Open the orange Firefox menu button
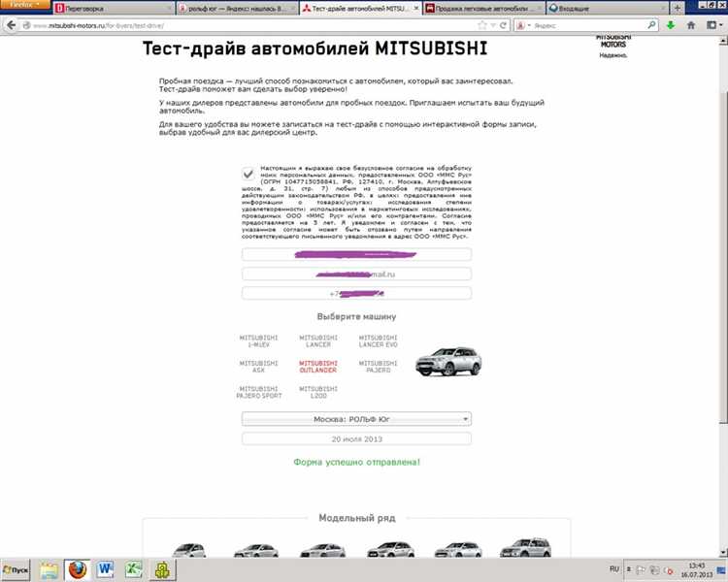Viewport: 728px width, 582px height. click(x=23, y=5)
